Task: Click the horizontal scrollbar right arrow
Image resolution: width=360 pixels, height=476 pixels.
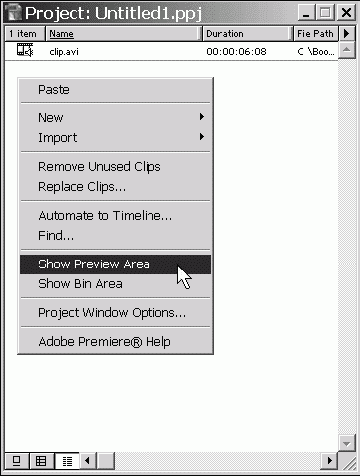Action: pyautogui.click(x=329, y=461)
